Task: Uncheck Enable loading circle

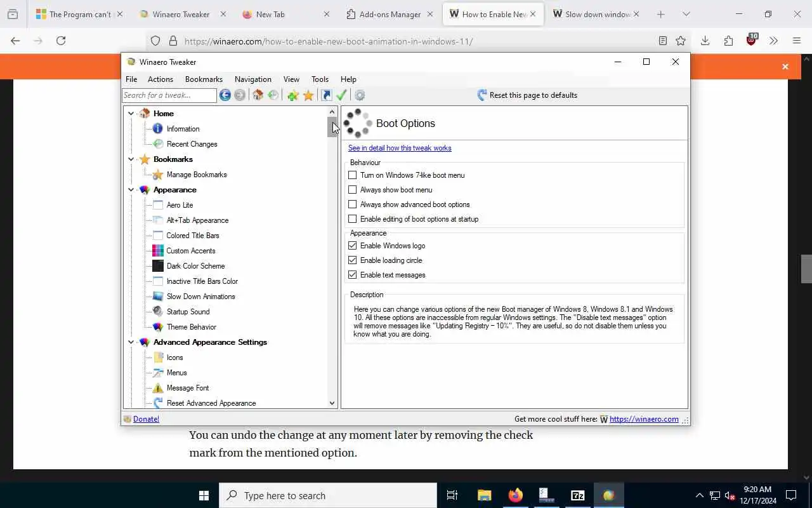Action: (353, 260)
